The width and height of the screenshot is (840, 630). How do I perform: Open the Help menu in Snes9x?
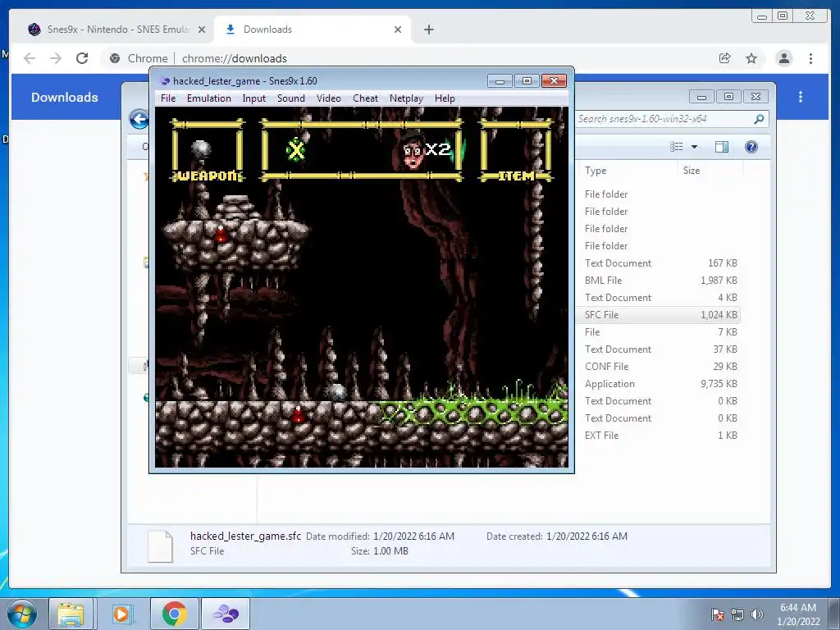(445, 98)
